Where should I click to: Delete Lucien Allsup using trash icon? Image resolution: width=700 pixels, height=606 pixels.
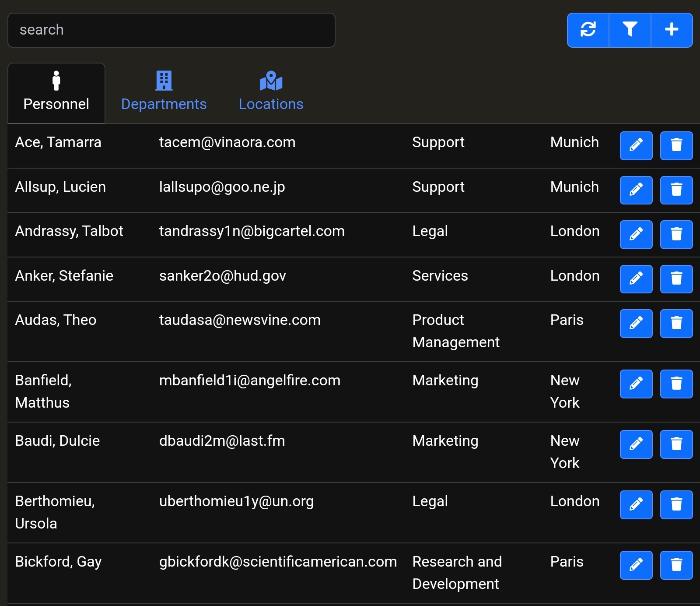676,190
